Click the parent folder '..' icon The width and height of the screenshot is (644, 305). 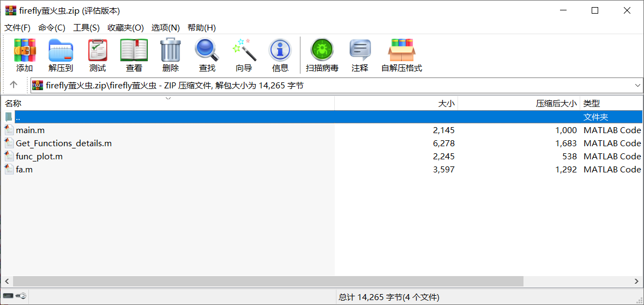coord(9,117)
